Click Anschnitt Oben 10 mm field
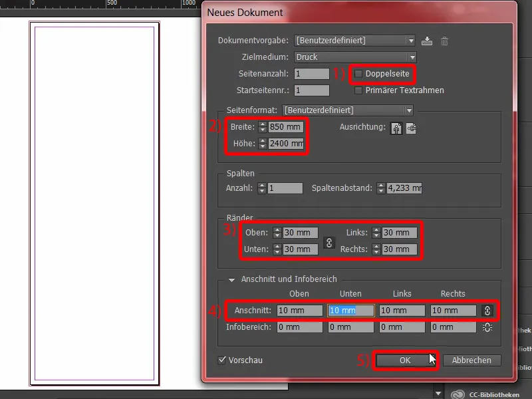This screenshot has height=399, width=532. 300,311
